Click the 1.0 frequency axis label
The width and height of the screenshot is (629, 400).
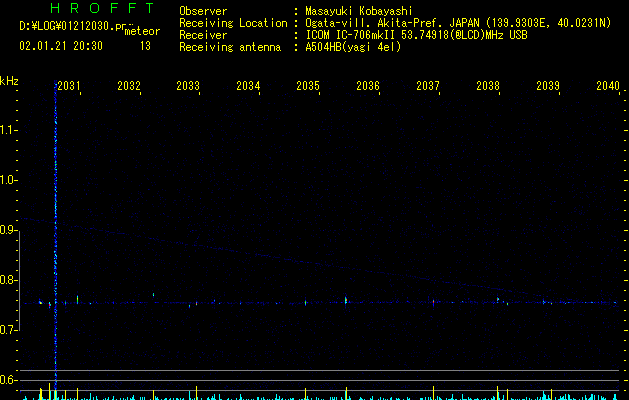(x=8, y=180)
